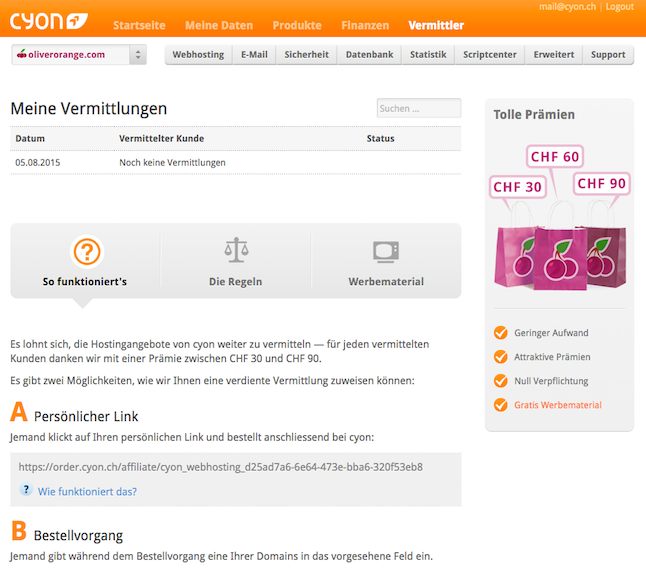Click the CHF 90 price tag

point(602,183)
